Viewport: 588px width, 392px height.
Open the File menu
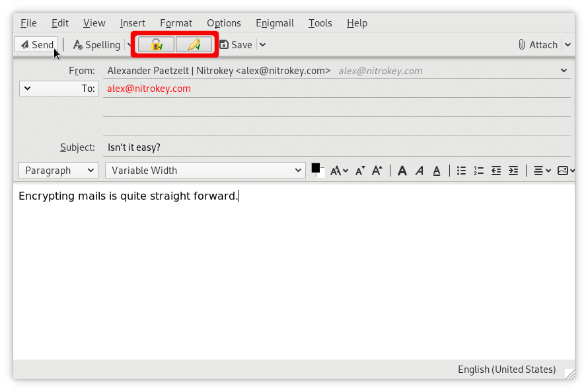28,23
